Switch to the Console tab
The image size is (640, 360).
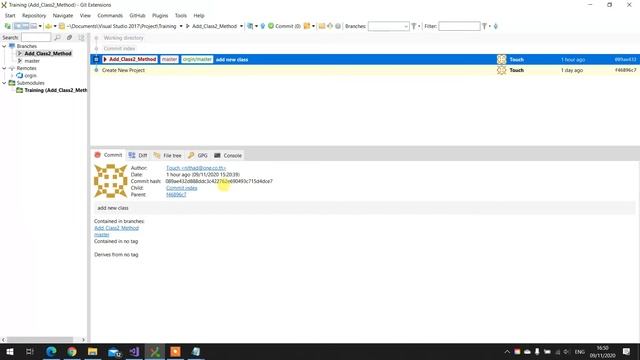click(228, 156)
